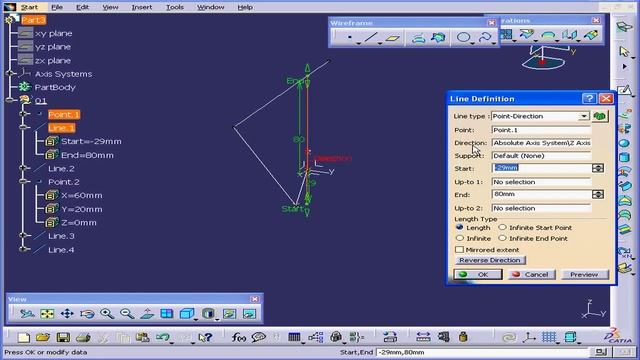Image resolution: width=640 pixels, height=360 pixels.
Task: Click the Normal View icon
Action: (x=147, y=313)
